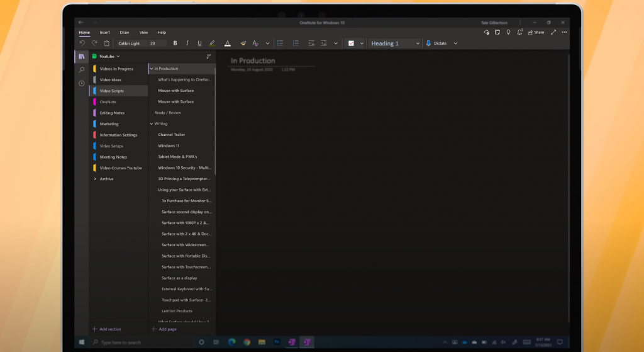Expand more font formatting options chevron
The width and height of the screenshot is (644, 352).
click(x=267, y=43)
